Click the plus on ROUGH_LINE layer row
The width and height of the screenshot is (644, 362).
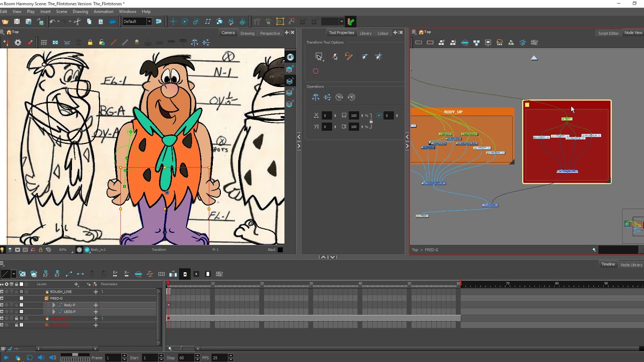click(96, 292)
